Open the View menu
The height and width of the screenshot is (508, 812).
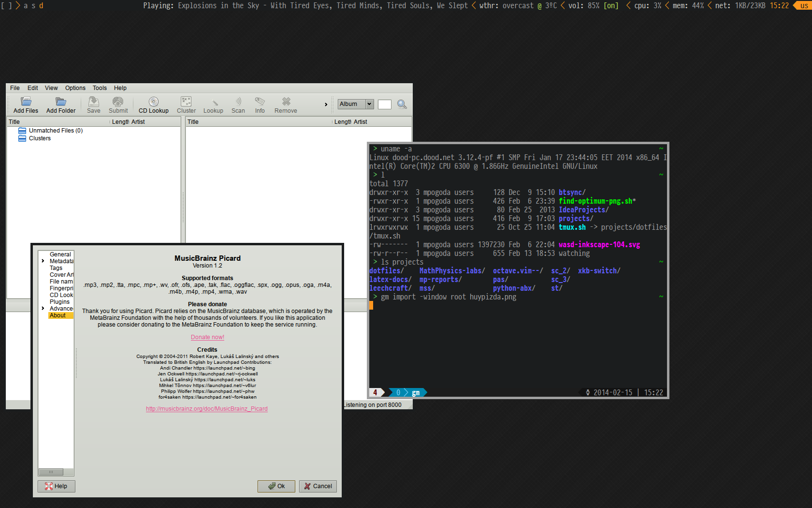click(x=51, y=88)
